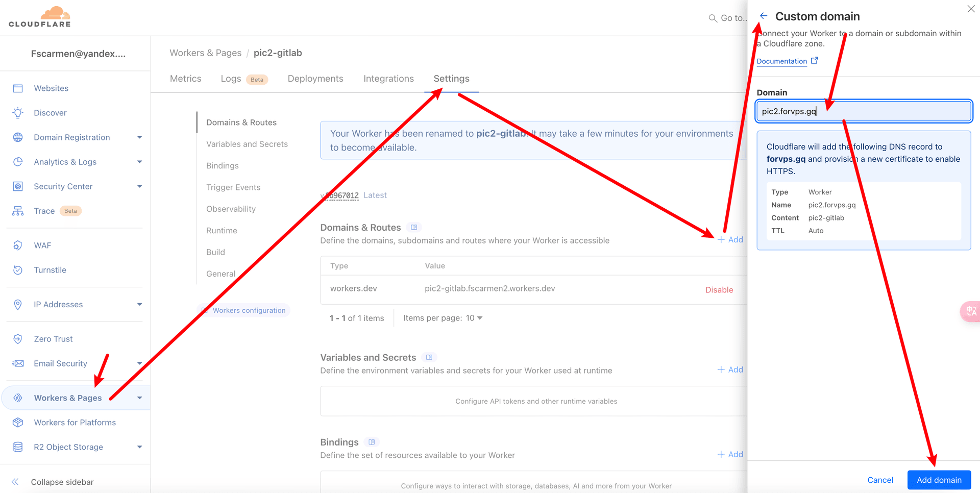Screen dimensions: 980x493
Task: Click Add for Bindings
Action: click(x=730, y=454)
